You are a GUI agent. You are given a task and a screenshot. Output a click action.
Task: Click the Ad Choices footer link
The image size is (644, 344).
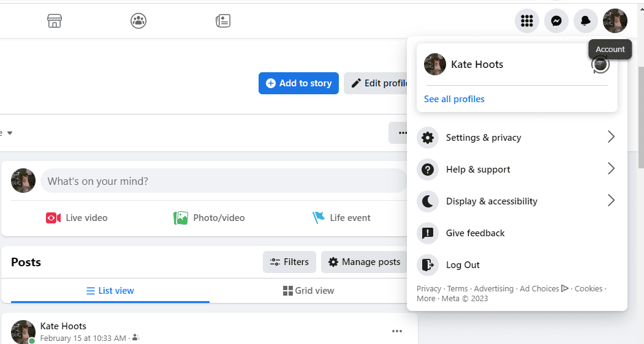(x=544, y=288)
